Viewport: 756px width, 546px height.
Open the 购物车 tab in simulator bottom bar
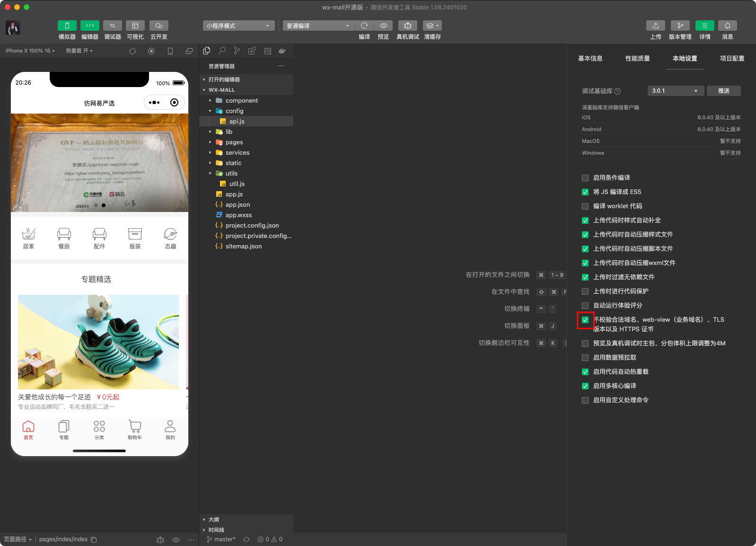135,430
